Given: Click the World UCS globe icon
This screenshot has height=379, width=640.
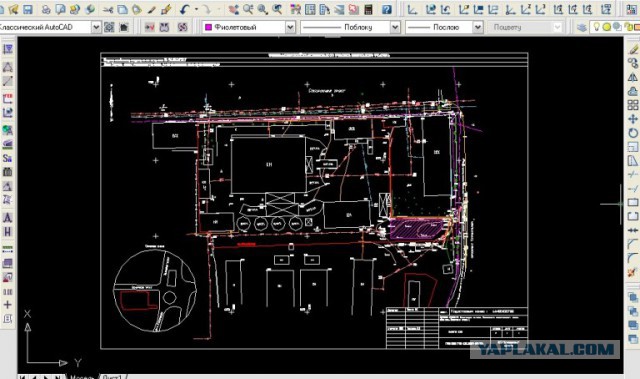Looking at the screenshot, I should coord(431,9).
